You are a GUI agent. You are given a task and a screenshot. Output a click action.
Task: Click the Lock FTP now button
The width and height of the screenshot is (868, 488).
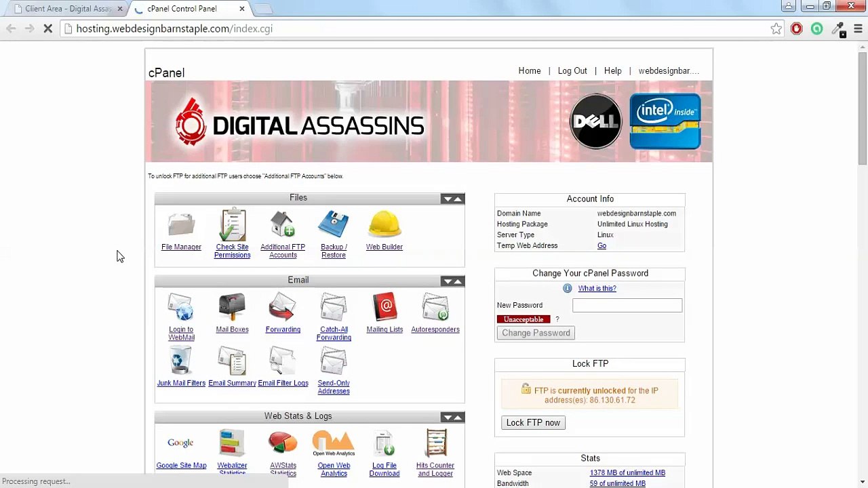pos(533,422)
